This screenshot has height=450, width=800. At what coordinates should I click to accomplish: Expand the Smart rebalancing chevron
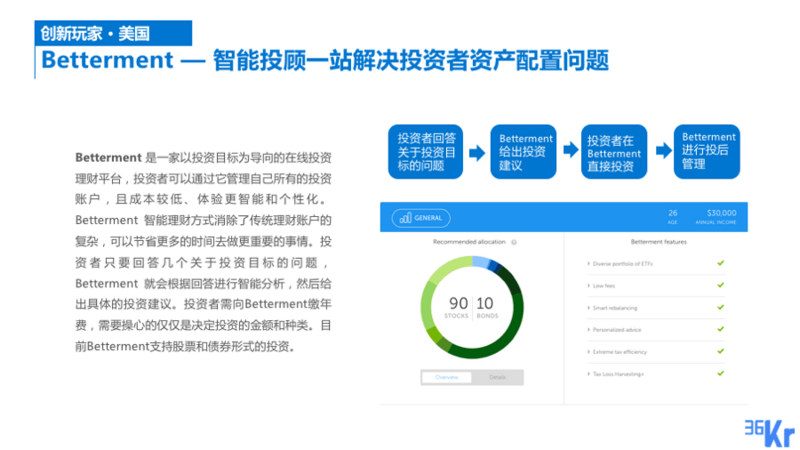click(x=588, y=308)
